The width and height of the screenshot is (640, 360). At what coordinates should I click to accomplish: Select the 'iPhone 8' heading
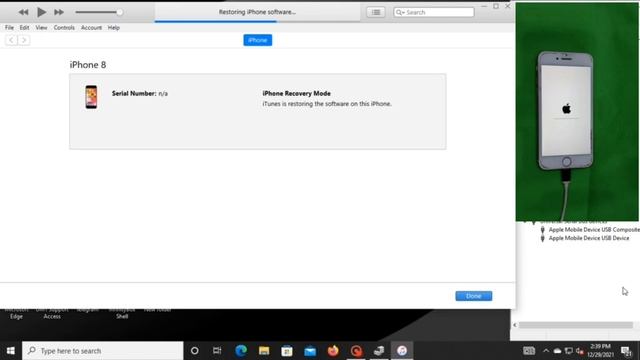pos(88,65)
